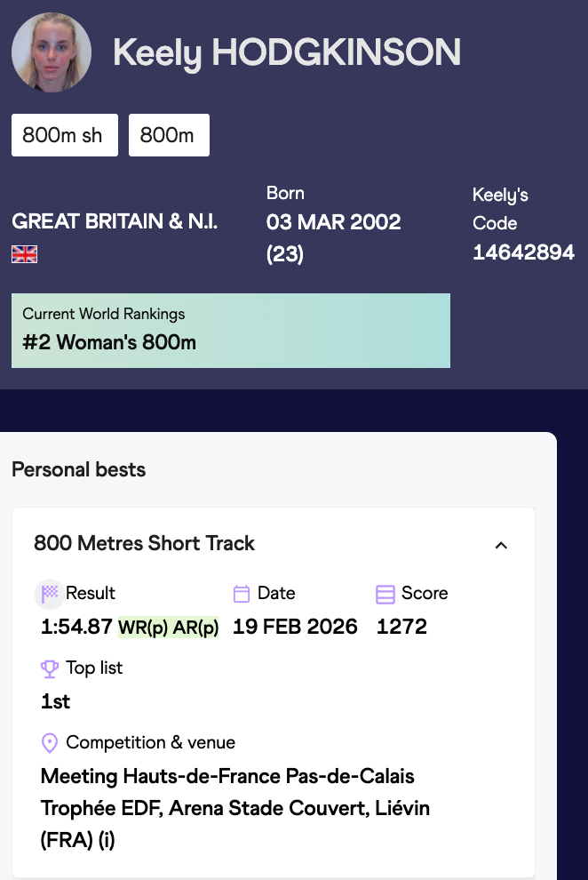588x880 pixels.
Task: Click the Keely HODGKINSON name heading
Action: click(x=286, y=53)
